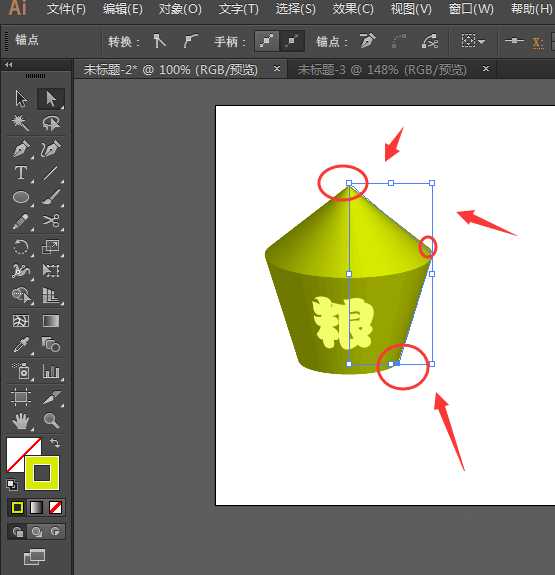Select the Direct Selection tool
The width and height of the screenshot is (555, 575).
(51, 98)
